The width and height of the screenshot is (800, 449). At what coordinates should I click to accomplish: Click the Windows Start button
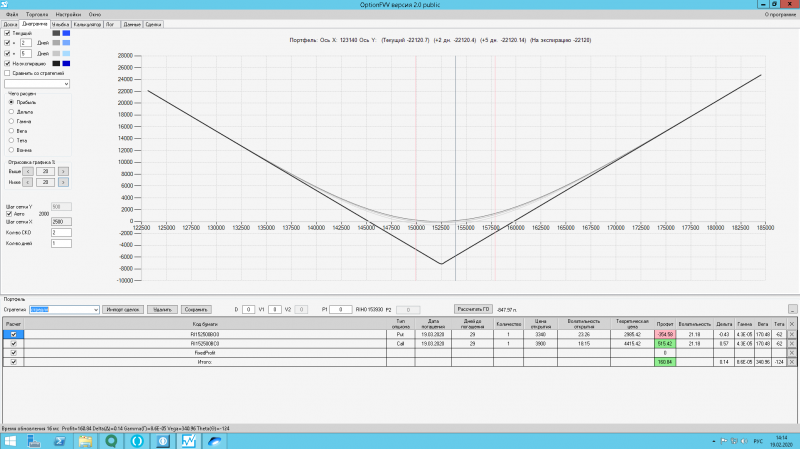(x=10, y=441)
